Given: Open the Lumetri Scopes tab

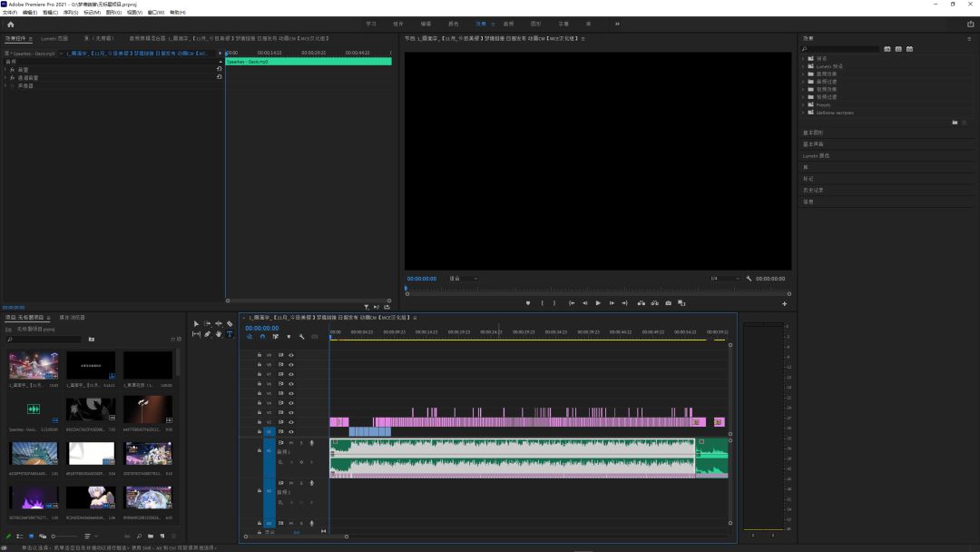Looking at the screenshot, I should point(54,39).
